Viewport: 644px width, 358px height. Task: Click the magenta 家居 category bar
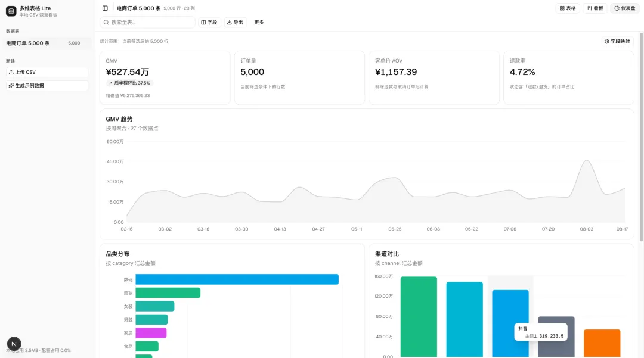point(151,333)
